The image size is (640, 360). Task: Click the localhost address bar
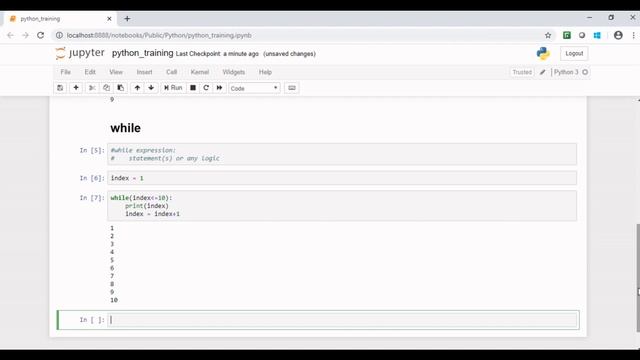coord(302,36)
